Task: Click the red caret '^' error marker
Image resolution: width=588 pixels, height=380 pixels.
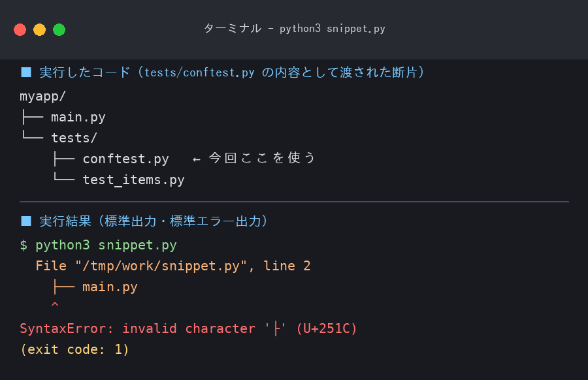Action: click(55, 304)
